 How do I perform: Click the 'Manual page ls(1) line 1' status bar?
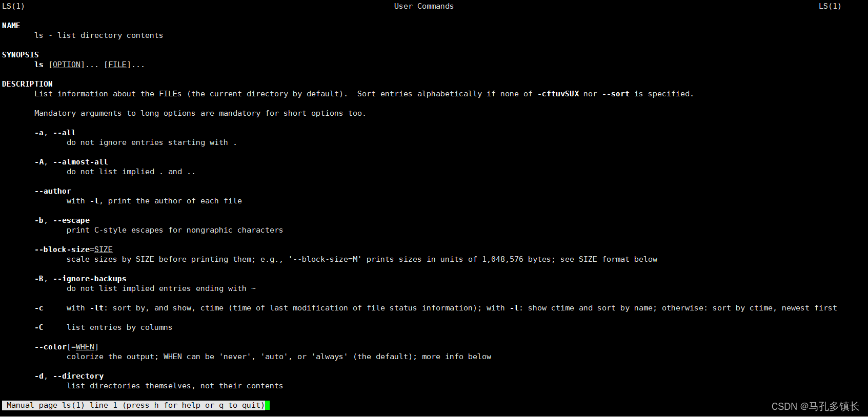(x=134, y=405)
